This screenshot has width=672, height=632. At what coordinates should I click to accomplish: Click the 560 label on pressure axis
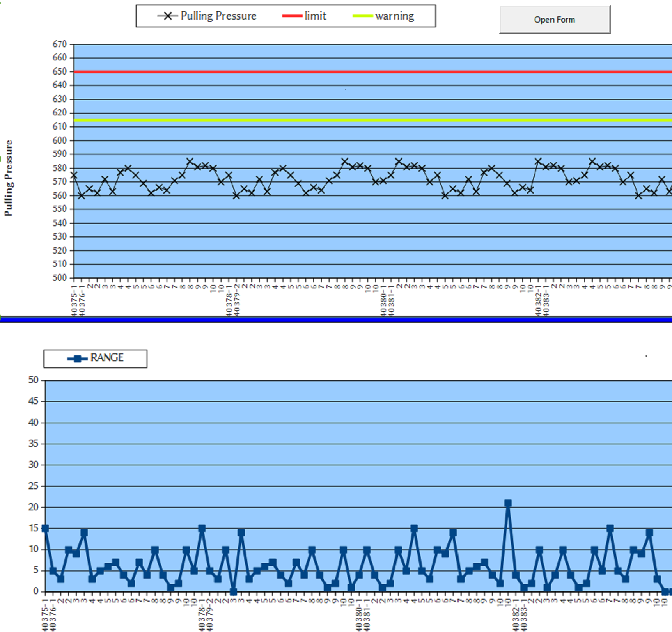point(60,195)
